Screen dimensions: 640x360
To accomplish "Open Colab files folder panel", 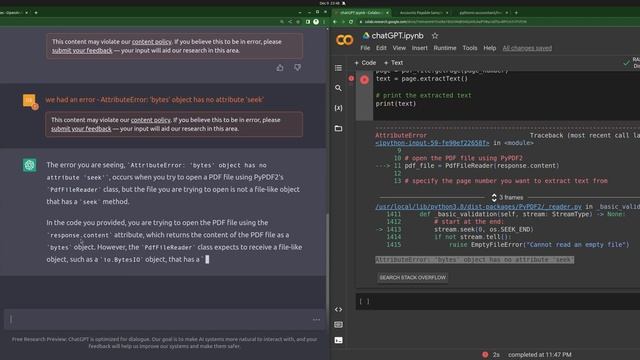I will pyautogui.click(x=338, y=129).
